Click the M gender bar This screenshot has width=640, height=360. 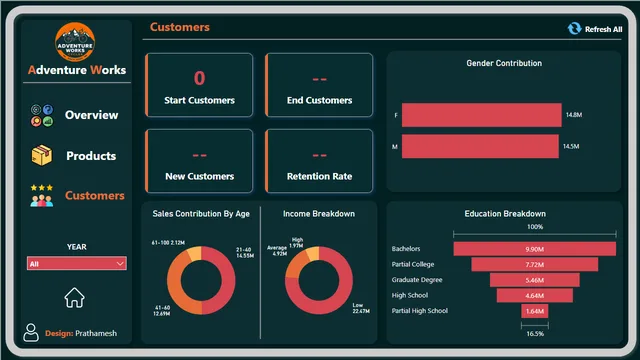click(480, 146)
